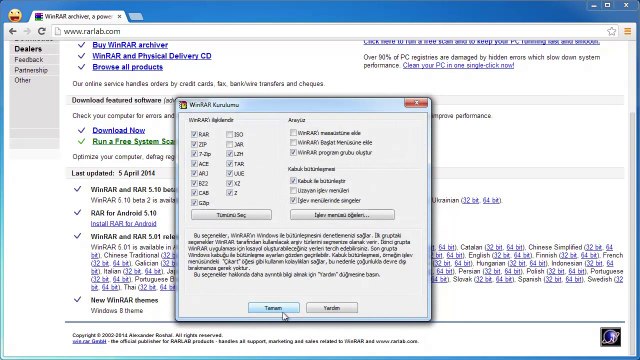Click the Yardım button
640x360 pixels.
(332, 308)
